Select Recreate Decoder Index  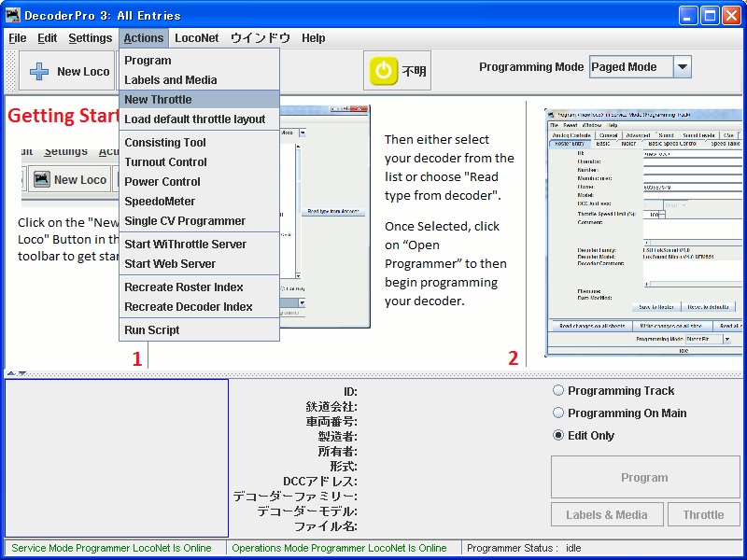pos(199,307)
